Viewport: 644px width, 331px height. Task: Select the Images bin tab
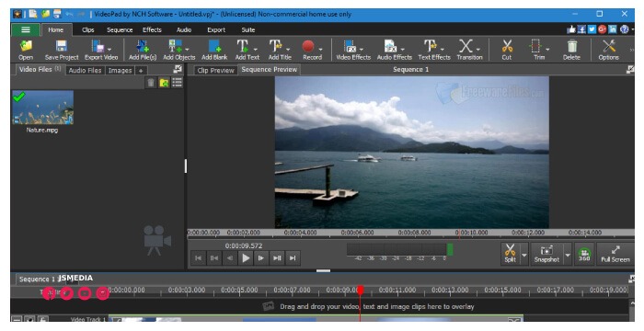(120, 70)
